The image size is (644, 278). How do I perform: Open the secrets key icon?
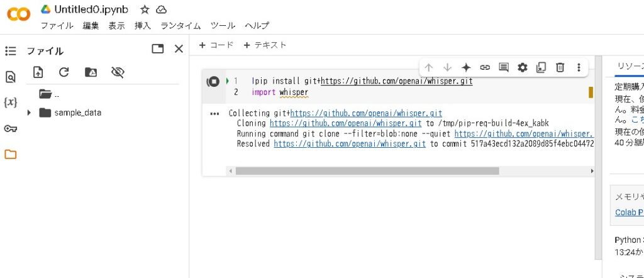(x=10, y=128)
